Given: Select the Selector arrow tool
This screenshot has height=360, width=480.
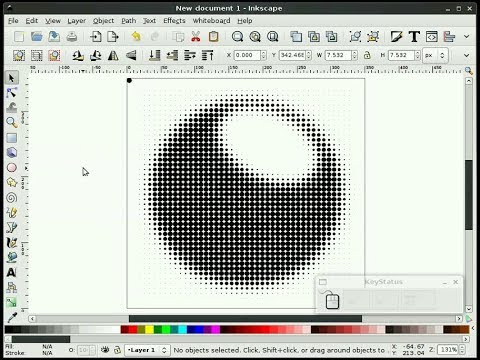Looking at the screenshot, I should pyautogui.click(x=12, y=78).
